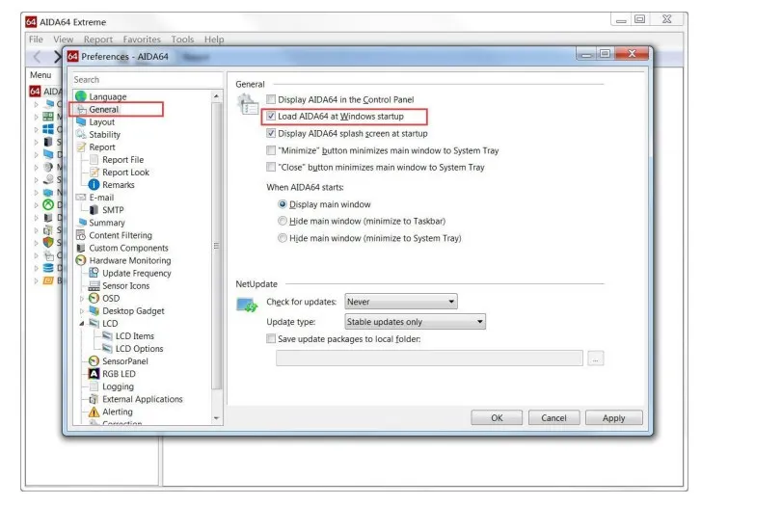Select the Summary computer icon
This screenshot has width=782, height=532.
82,223
